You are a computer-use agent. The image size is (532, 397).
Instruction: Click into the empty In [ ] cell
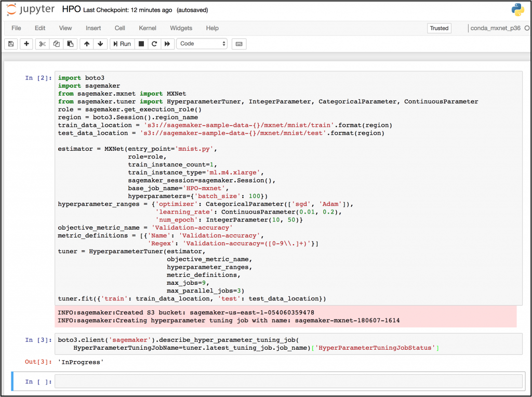pos(288,381)
